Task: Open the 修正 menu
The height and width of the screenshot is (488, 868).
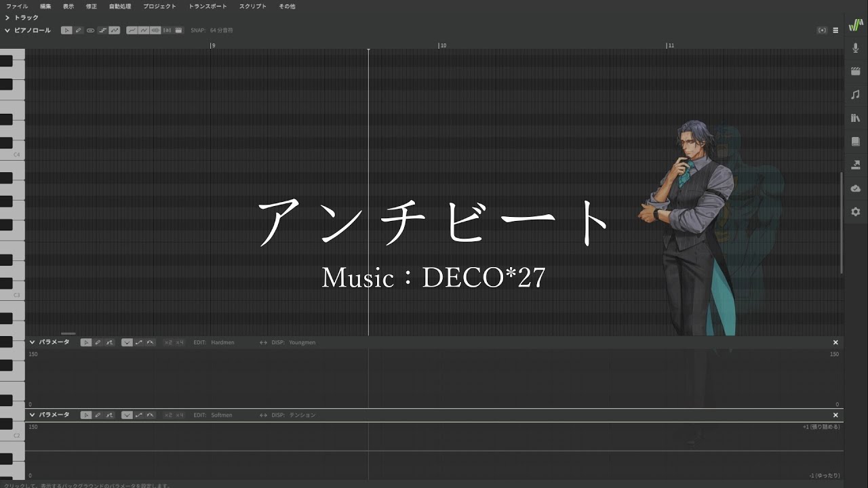Action: [x=92, y=6]
